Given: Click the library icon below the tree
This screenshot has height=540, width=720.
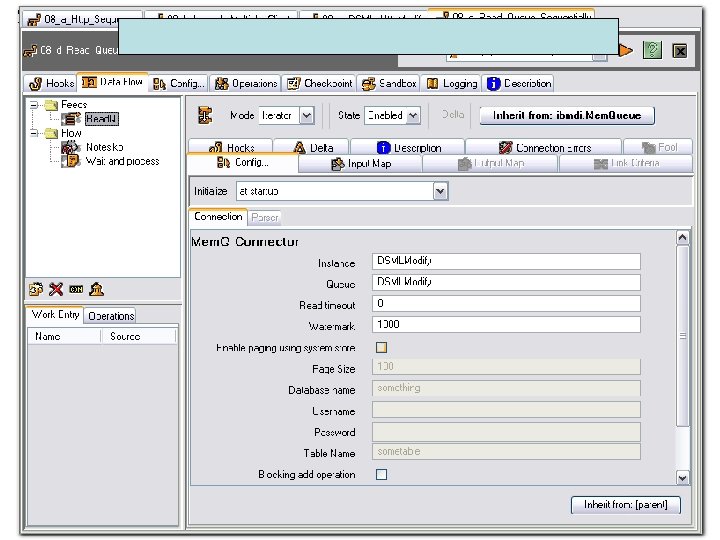Looking at the screenshot, I should pyautogui.click(x=96, y=289).
